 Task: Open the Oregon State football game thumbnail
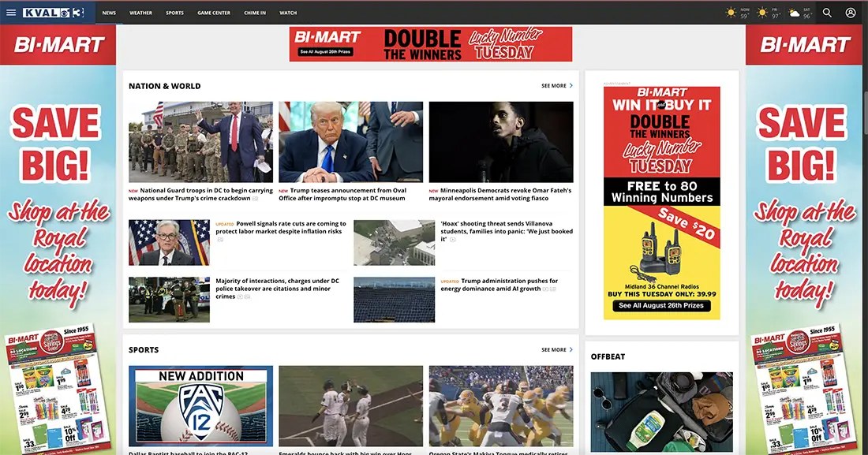(x=501, y=406)
